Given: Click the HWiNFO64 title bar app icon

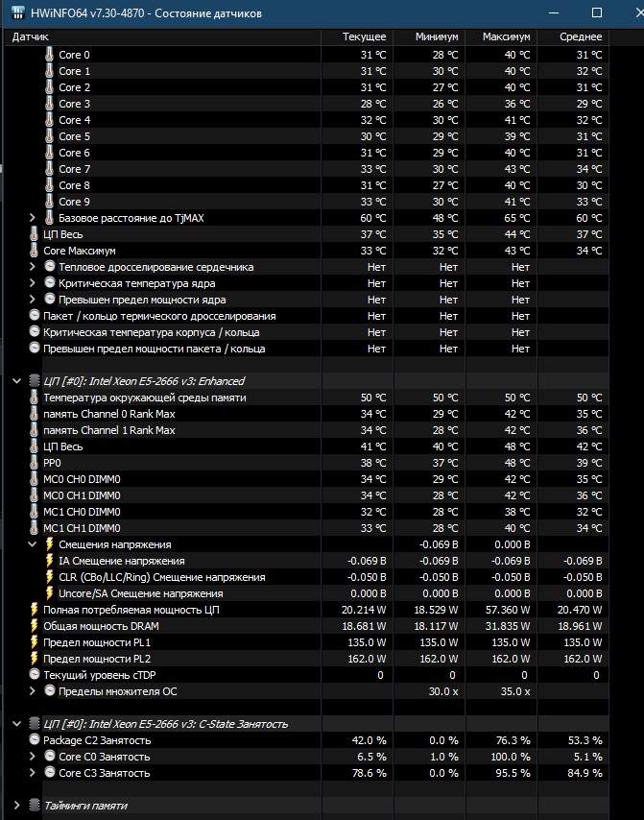Looking at the screenshot, I should (x=18, y=13).
